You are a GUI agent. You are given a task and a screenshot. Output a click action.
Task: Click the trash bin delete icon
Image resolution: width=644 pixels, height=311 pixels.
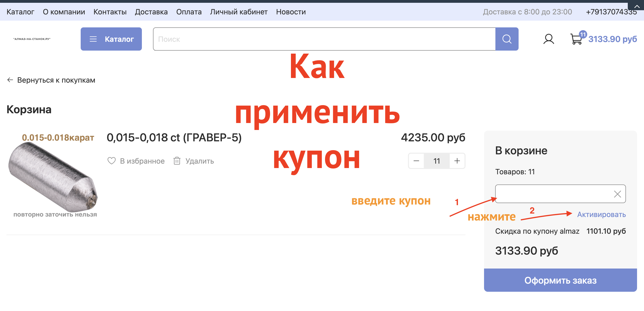pos(177,161)
